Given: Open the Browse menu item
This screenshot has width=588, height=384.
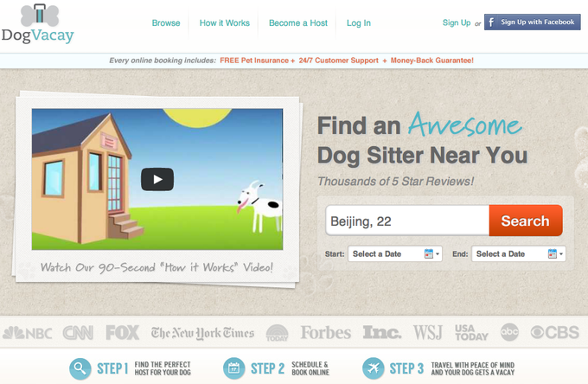Looking at the screenshot, I should click(x=166, y=22).
